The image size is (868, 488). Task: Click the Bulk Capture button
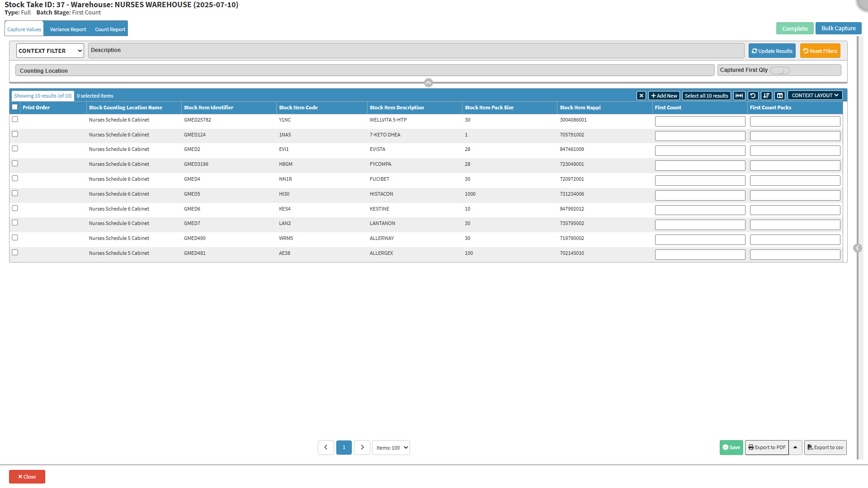838,28
